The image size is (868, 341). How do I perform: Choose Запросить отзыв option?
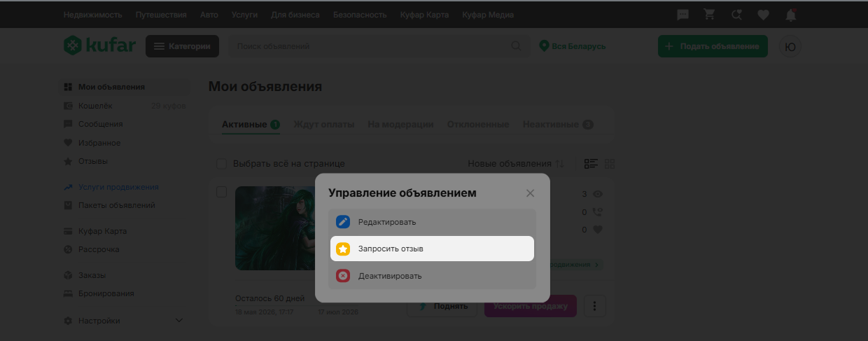[432, 249]
